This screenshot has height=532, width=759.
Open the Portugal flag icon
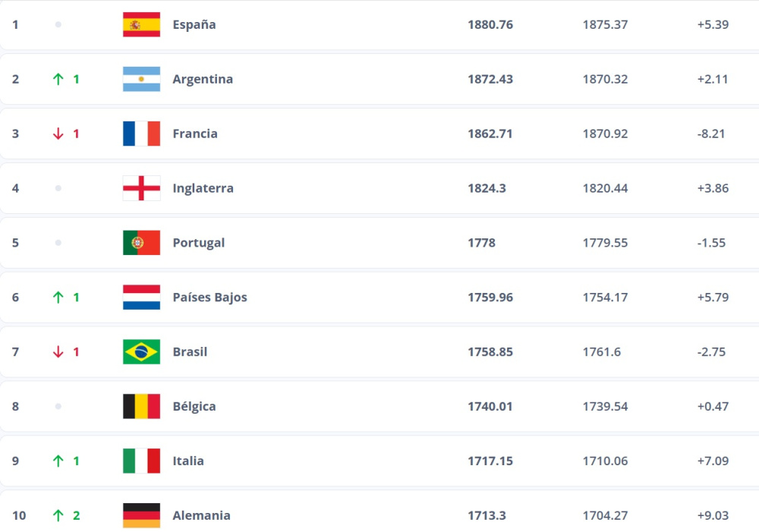[141, 243]
